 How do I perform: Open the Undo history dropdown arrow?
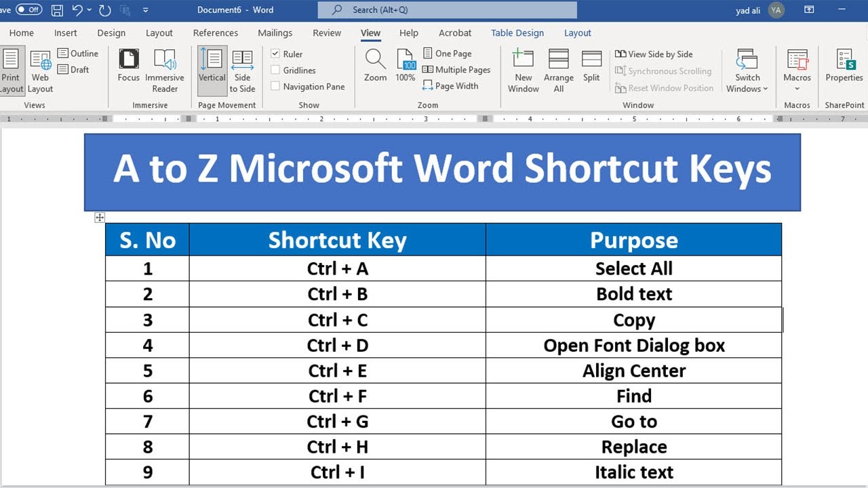pos(90,10)
